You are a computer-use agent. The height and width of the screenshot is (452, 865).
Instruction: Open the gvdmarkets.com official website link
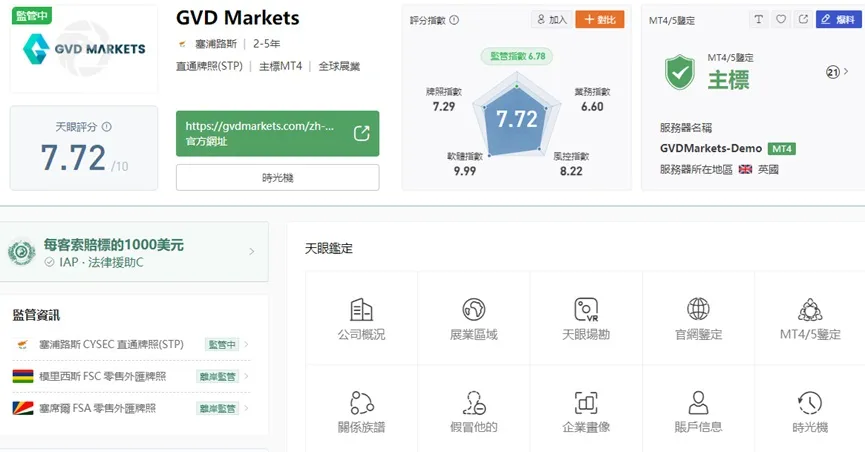coord(277,134)
